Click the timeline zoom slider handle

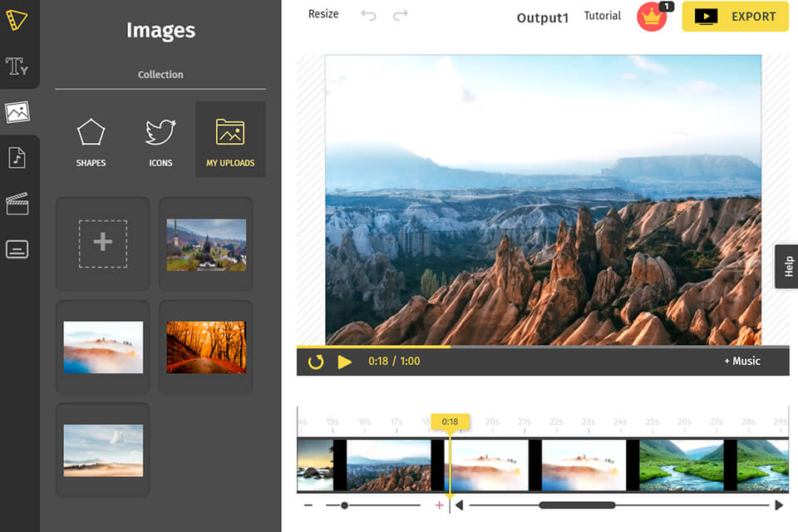(344, 505)
